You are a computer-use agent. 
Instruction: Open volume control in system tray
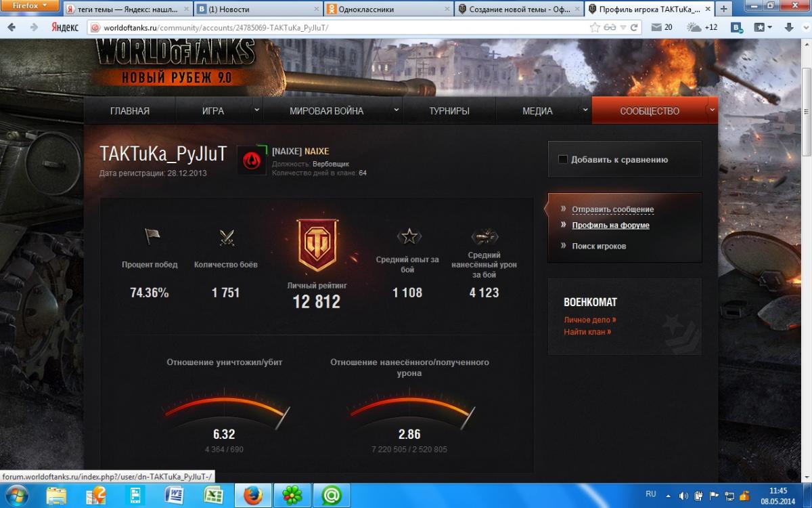pyautogui.click(x=683, y=495)
